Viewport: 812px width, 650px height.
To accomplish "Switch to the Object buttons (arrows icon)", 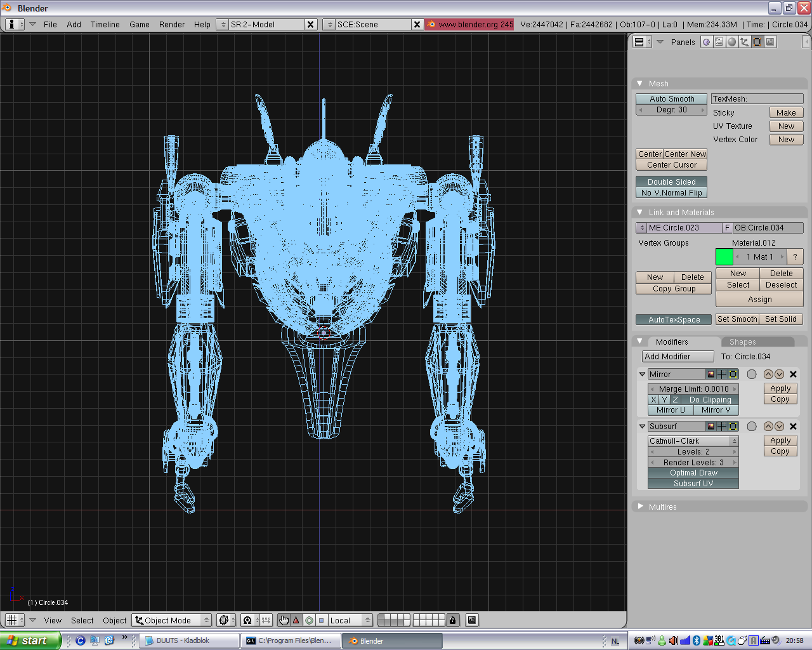I will coord(743,41).
